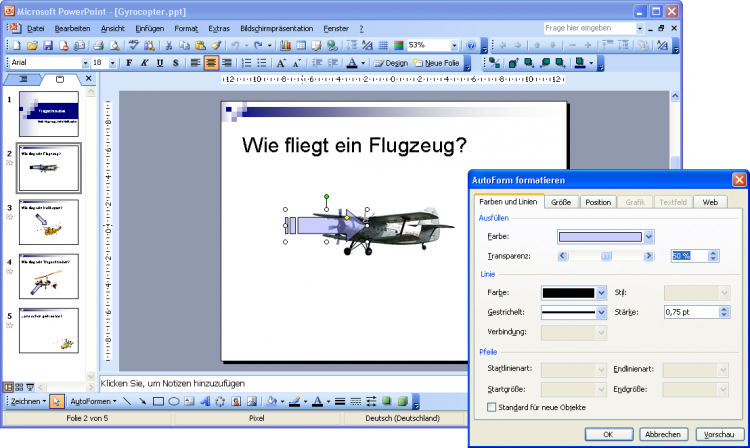Open the Arial font name dropdown
This screenshot has width=750, height=448.
tap(84, 63)
